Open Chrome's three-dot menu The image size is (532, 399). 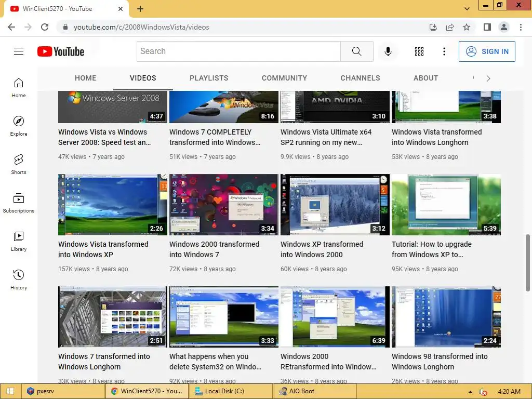coord(521,27)
